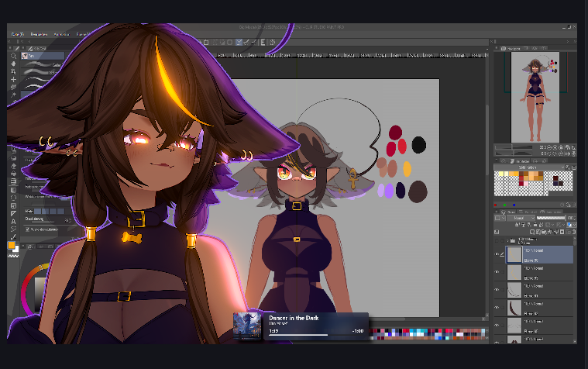The width and height of the screenshot is (588, 369).
Task: Select the Figure tool
Action: coord(13,198)
